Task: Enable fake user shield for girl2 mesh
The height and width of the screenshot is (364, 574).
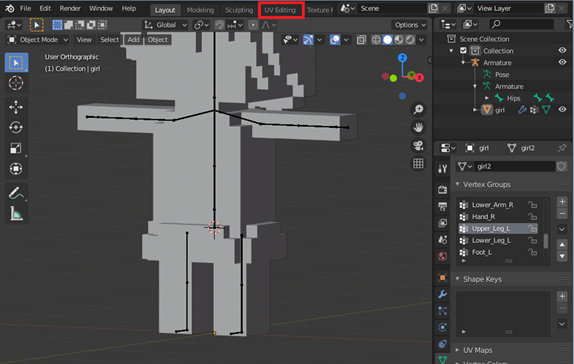Action: pos(561,166)
